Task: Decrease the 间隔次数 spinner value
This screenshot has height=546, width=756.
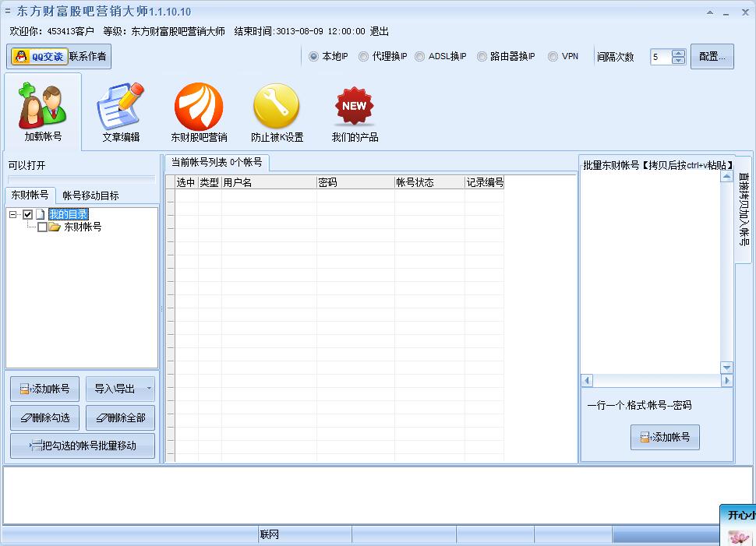Action: (x=678, y=60)
